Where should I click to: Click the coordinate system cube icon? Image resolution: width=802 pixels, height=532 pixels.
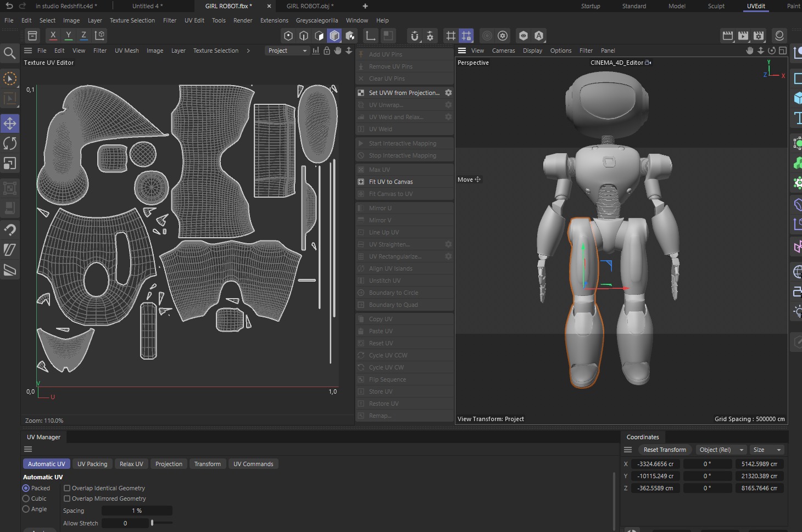tap(99, 36)
